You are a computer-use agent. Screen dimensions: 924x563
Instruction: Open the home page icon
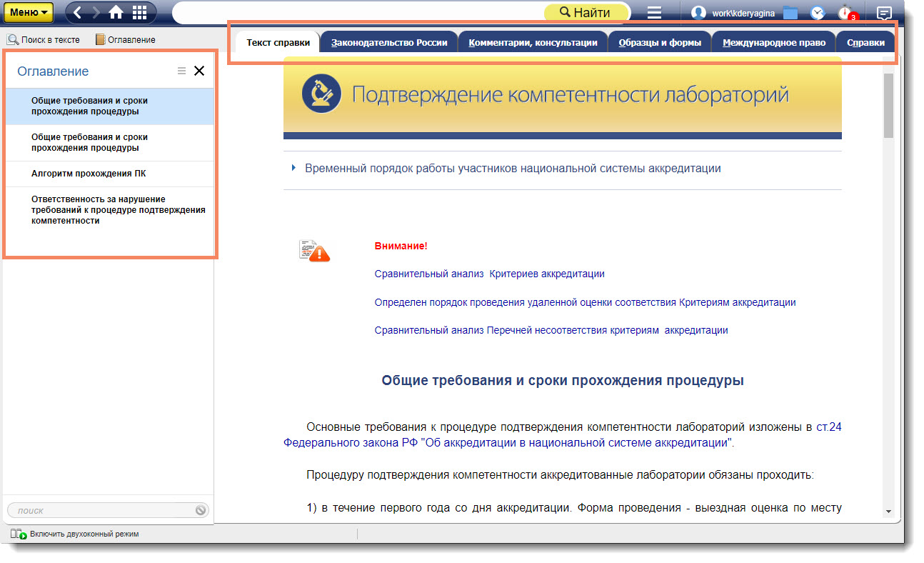click(116, 12)
